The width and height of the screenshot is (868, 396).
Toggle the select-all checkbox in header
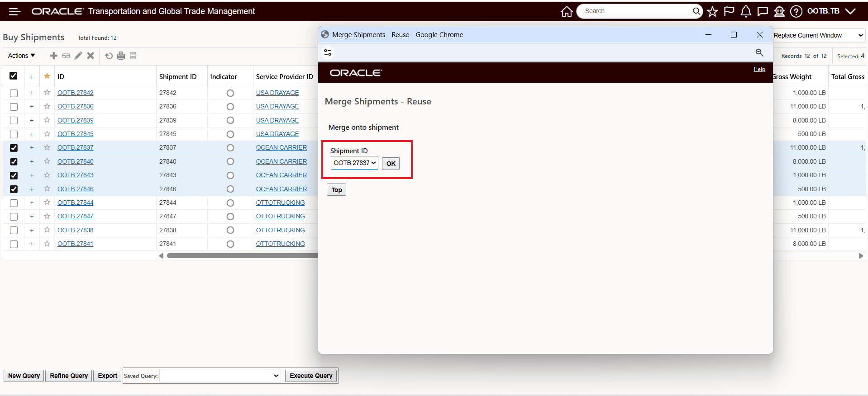pyautogui.click(x=14, y=76)
